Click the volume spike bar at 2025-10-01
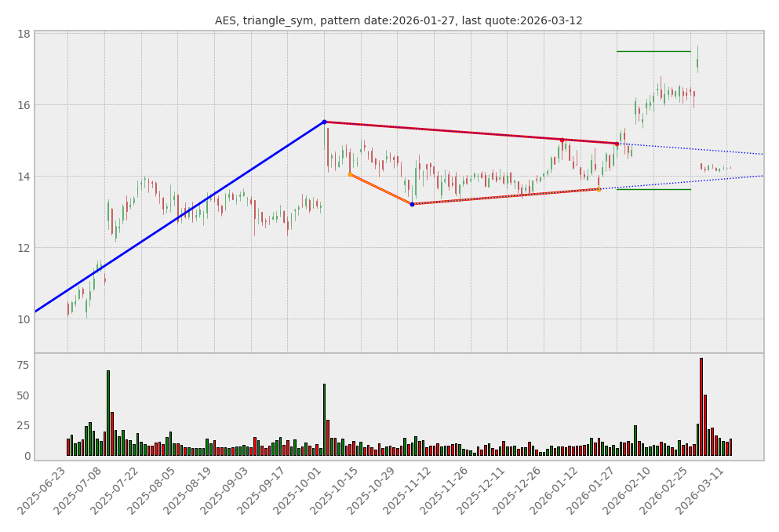This screenshot has height=532, width=779. [324, 419]
